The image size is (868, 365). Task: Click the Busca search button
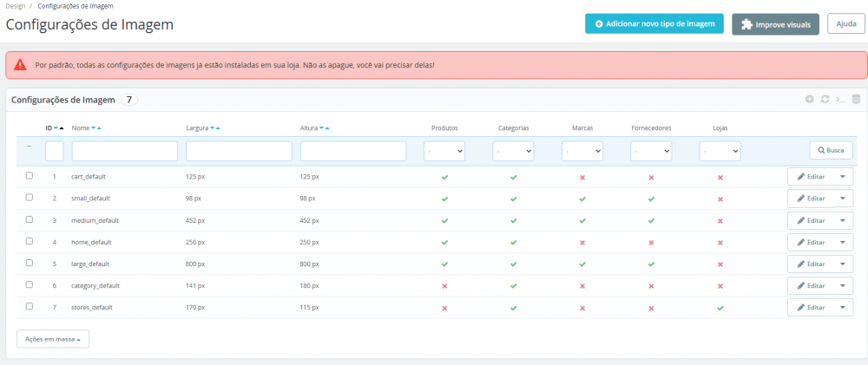pos(831,151)
